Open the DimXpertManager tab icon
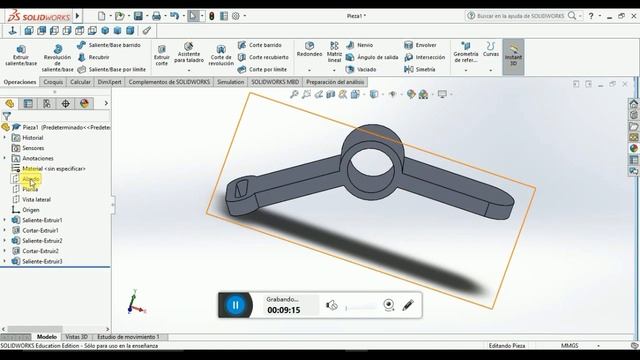Viewport: 640px width, 360px height. (x=65, y=104)
